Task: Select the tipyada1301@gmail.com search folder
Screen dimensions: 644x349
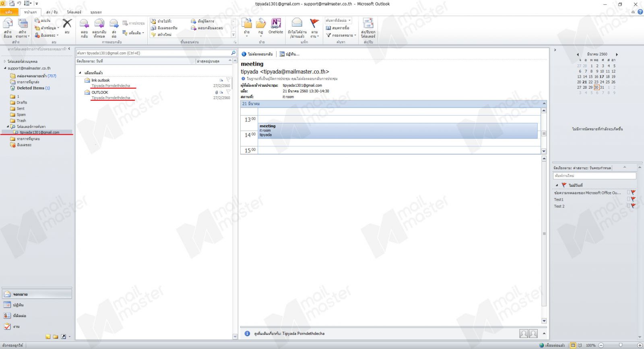Action: point(39,132)
